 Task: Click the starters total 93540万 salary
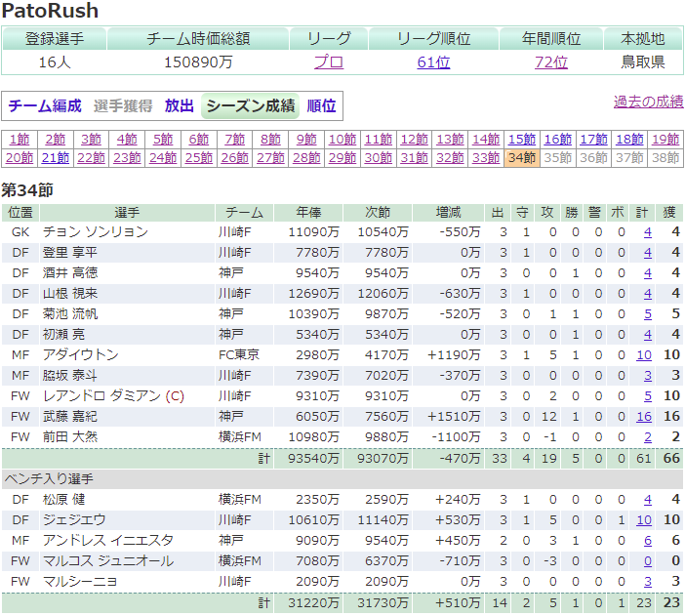tap(313, 459)
